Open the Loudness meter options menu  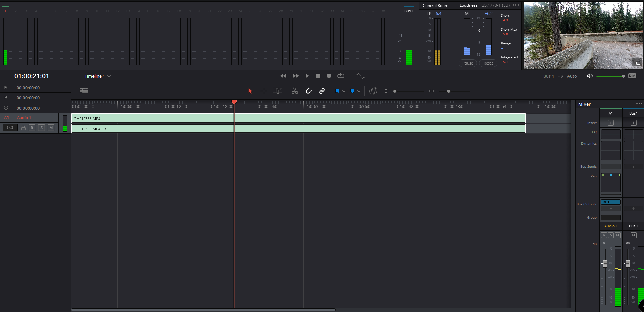pyautogui.click(x=516, y=5)
